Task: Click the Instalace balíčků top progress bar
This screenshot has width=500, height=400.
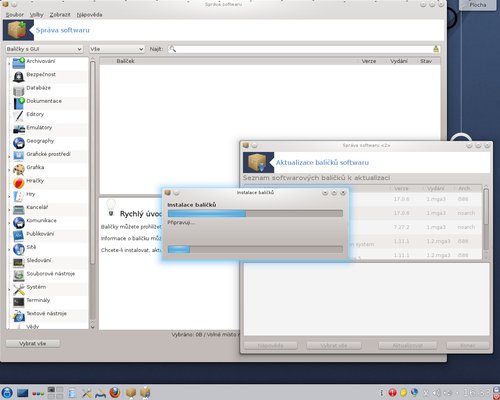Action: (x=255, y=213)
